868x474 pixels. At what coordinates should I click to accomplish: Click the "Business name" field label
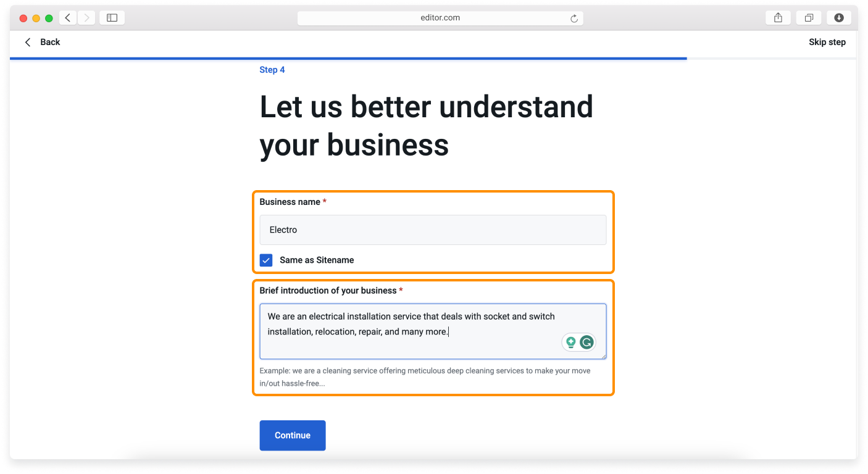pos(290,202)
